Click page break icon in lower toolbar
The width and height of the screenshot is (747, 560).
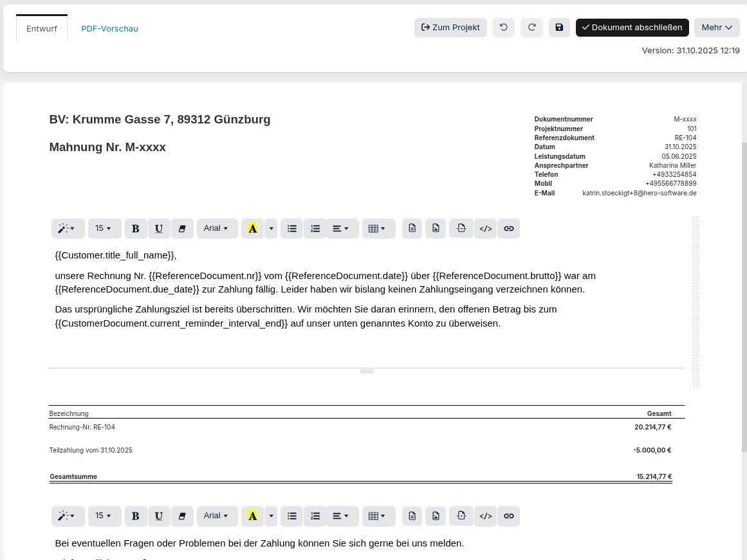coord(461,516)
